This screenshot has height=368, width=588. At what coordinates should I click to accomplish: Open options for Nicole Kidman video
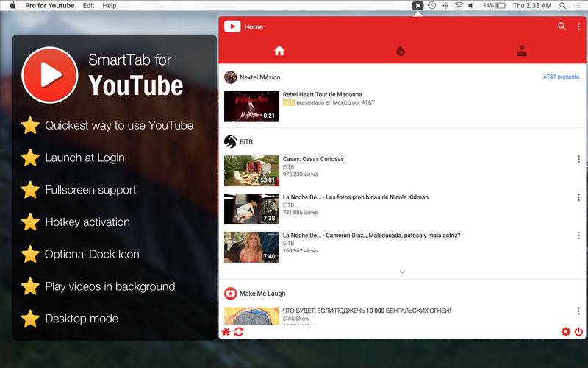pos(578,197)
